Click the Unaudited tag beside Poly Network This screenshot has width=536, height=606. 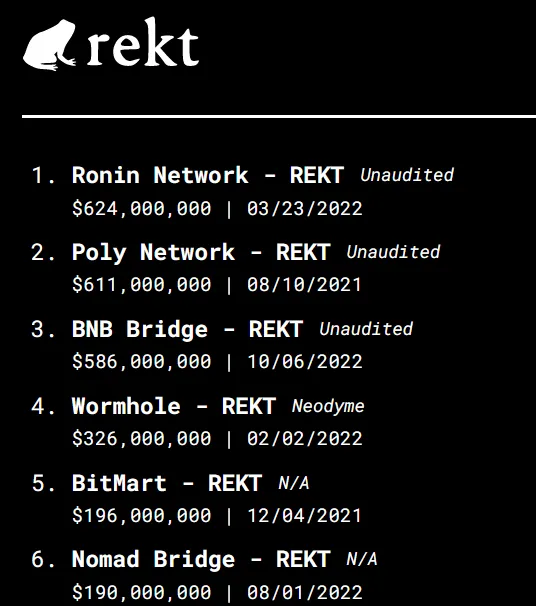tap(393, 252)
